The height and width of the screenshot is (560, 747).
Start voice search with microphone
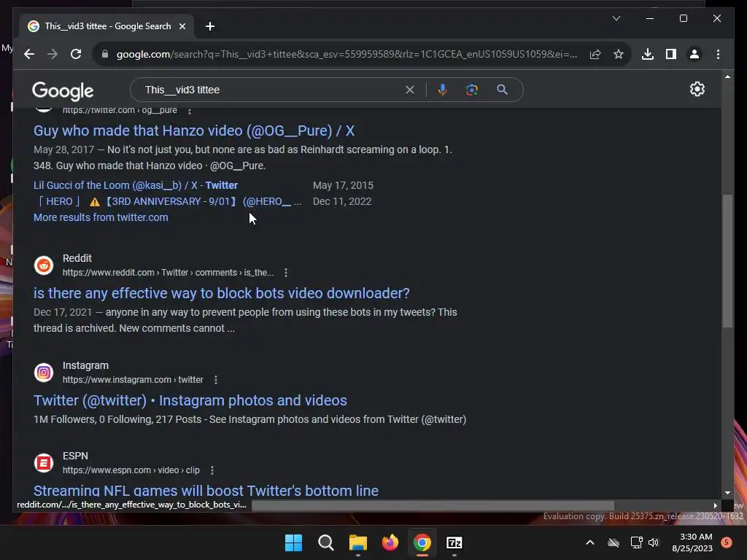coord(443,90)
